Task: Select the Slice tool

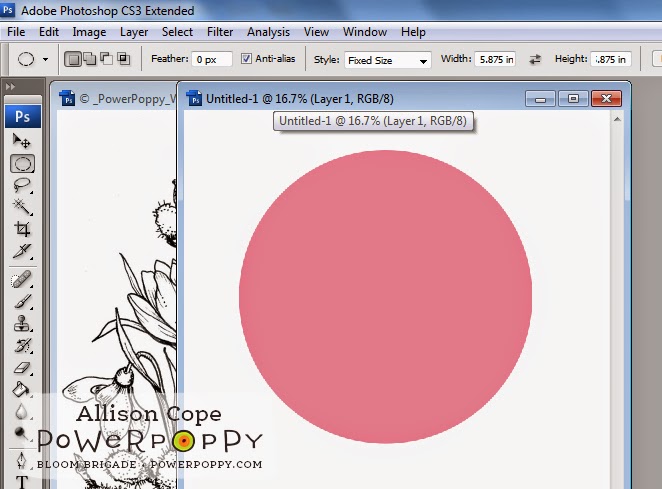Action: [22, 251]
